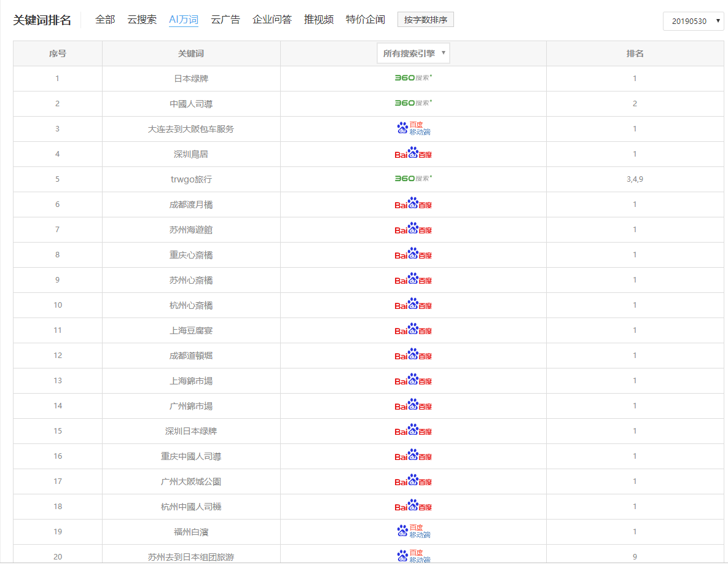Click Baidu logo in 深圳日本绿牌 row
This screenshot has height=565, width=728.
(x=413, y=431)
